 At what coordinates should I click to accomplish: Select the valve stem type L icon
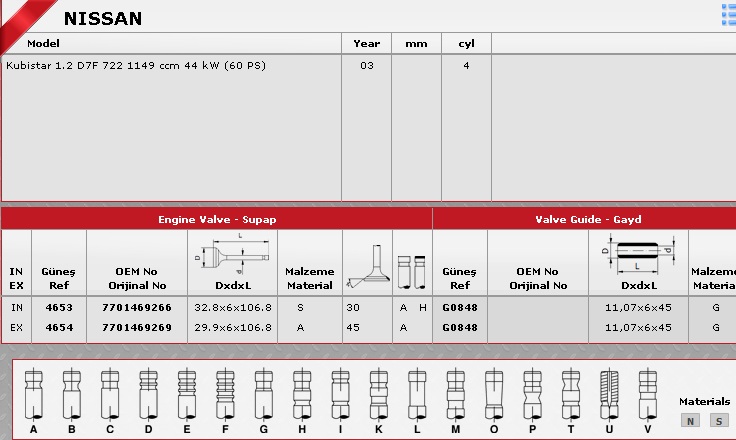tap(417, 394)
